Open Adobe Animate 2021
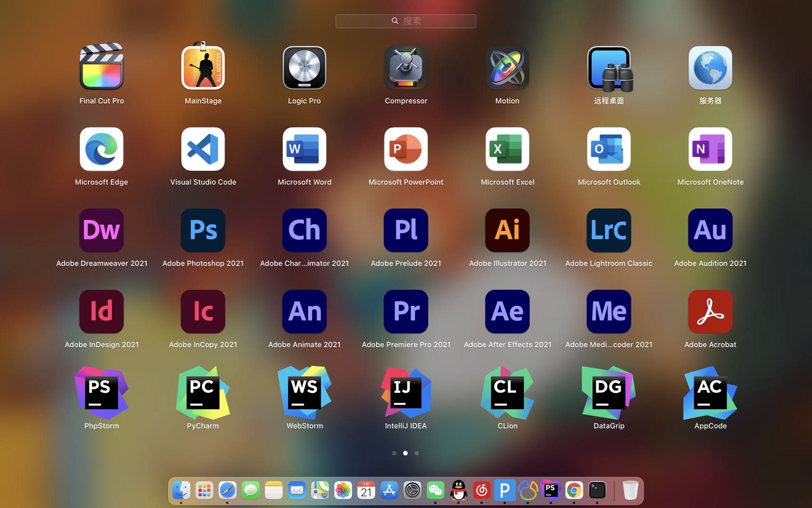812x508 pixels. (304, 311)
